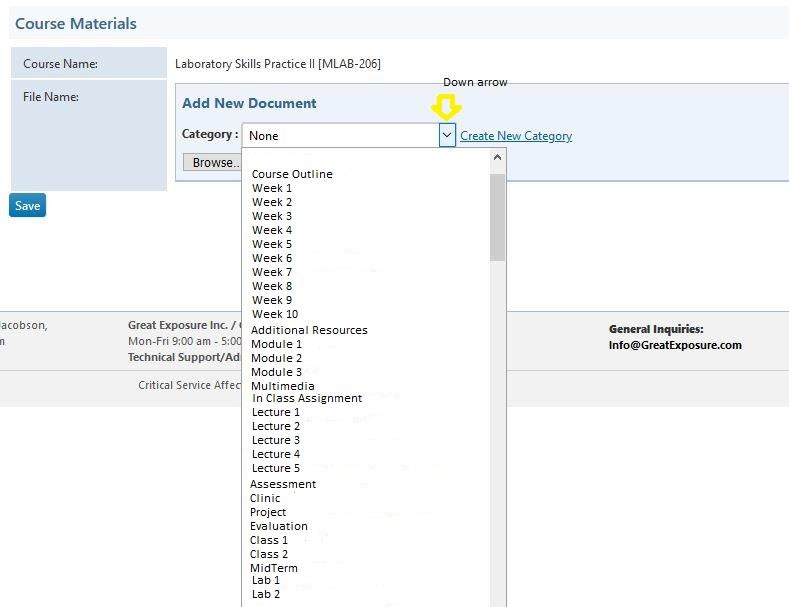Click the scroll up arrow of list

coord(497,157)
